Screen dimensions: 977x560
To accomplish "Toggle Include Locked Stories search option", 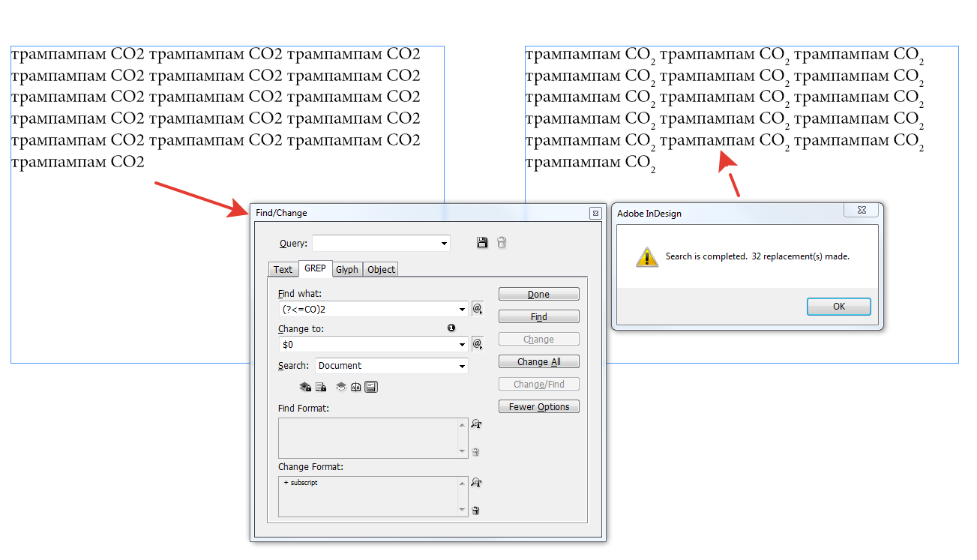I will tap(321, 387).
